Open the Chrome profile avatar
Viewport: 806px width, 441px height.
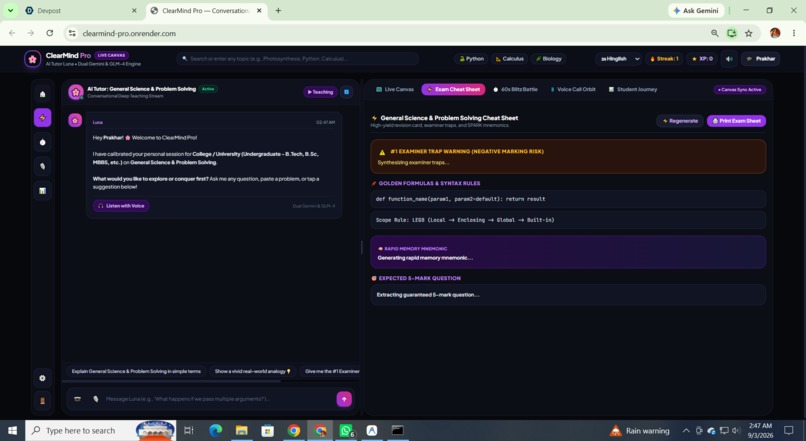[775, 33]
